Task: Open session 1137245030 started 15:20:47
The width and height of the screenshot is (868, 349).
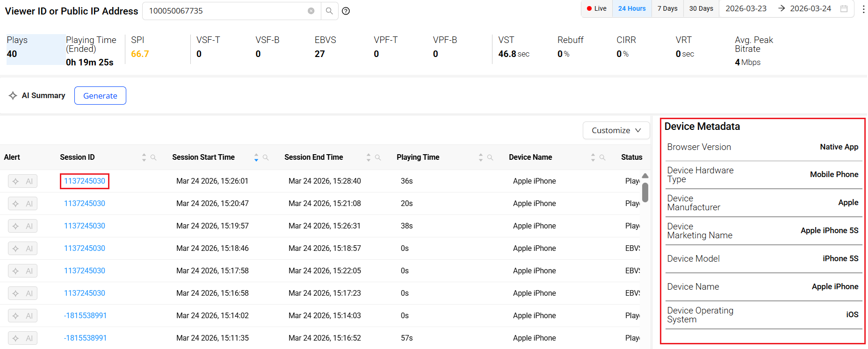Action: 85,203
